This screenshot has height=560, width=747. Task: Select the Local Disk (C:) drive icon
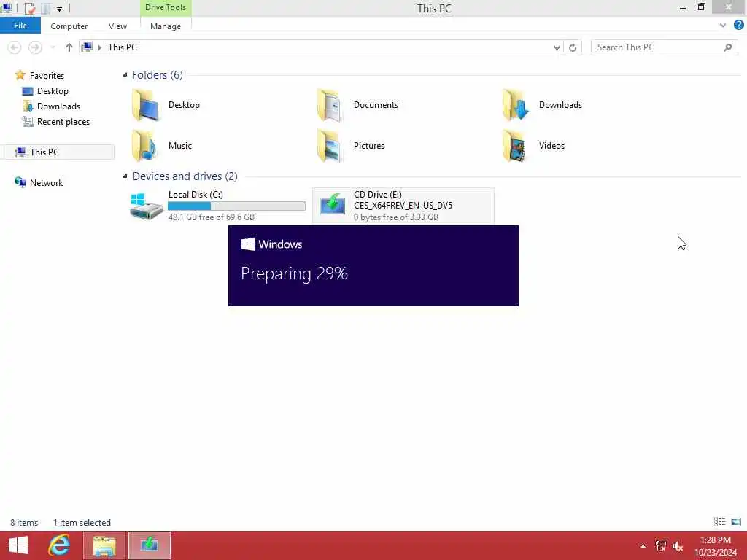tap(147, 206)
